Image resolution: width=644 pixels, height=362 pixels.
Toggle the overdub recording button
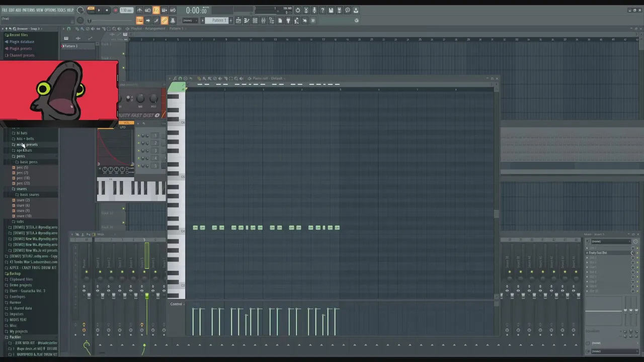pyautogui.click(x=165, y=10)
